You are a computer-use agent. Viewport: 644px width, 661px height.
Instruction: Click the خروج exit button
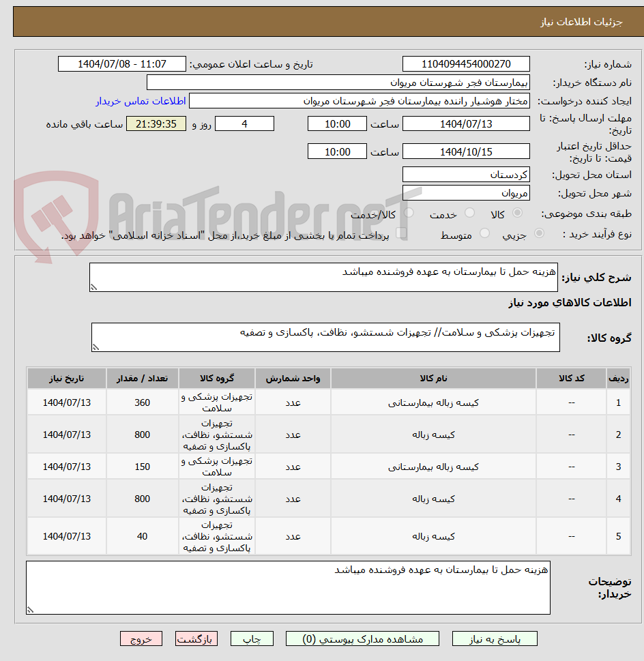tap(141, 638)
